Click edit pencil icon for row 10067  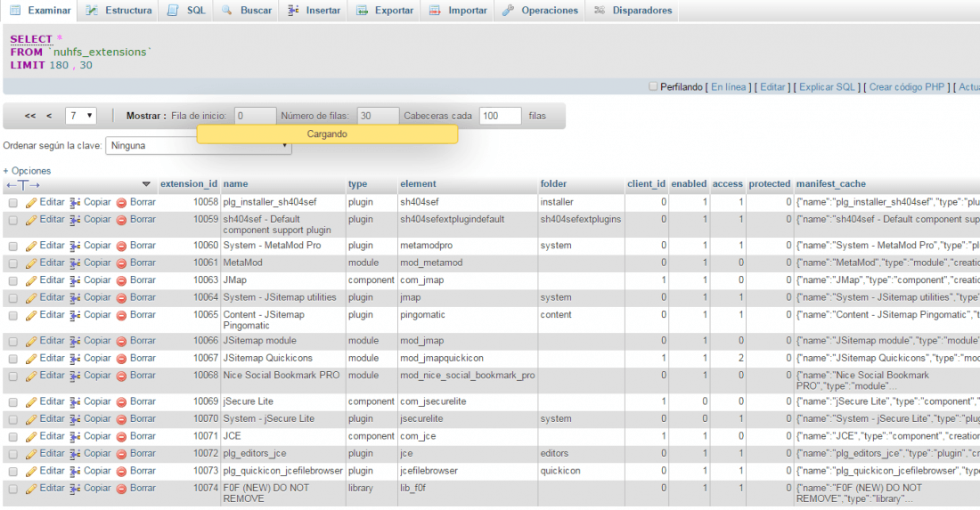(x=31, y=360)
